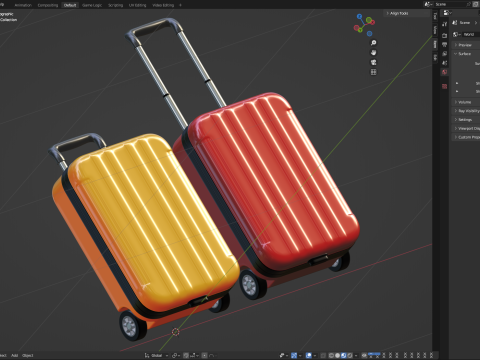The width and height of the screenshot is (480, 360).
Task: Open the object types visibility dropdown
Action: coord(284,356)
